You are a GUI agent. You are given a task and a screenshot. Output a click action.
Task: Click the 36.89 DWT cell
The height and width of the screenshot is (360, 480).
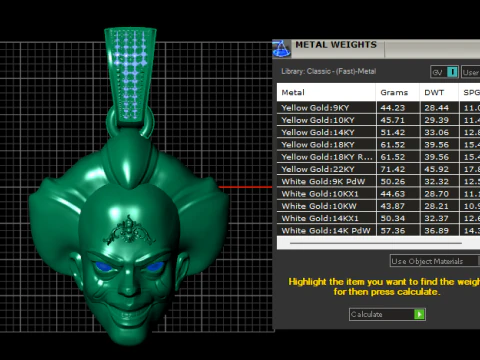[439, 231]
